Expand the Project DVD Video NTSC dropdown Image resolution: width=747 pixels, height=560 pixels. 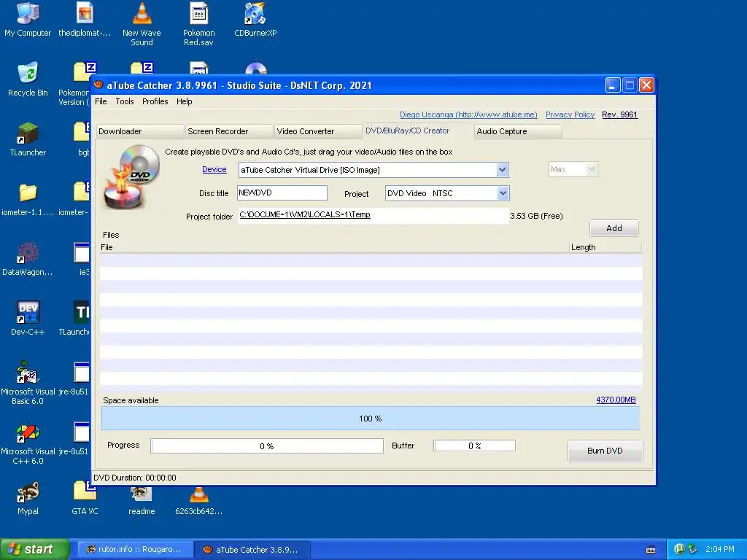tap(503, 193)
